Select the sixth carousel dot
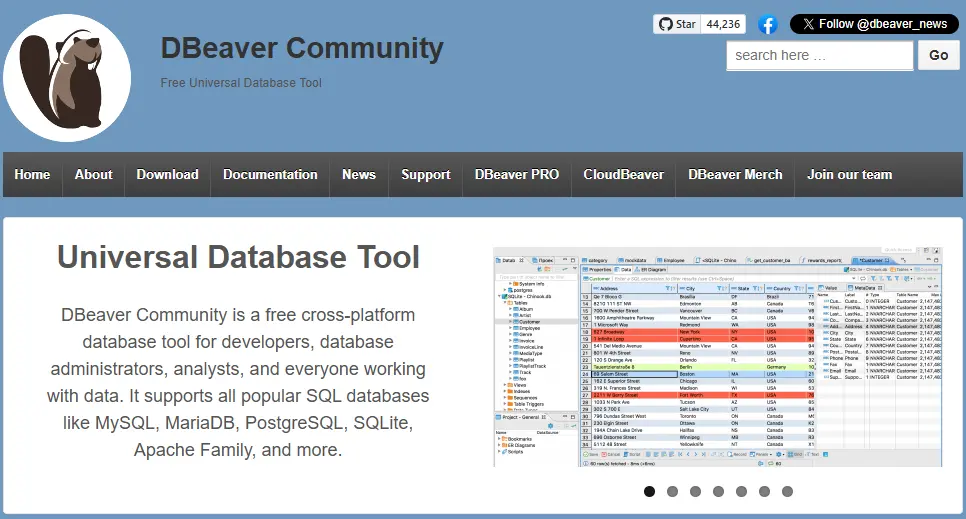966x519 pixels. (765, 491)
